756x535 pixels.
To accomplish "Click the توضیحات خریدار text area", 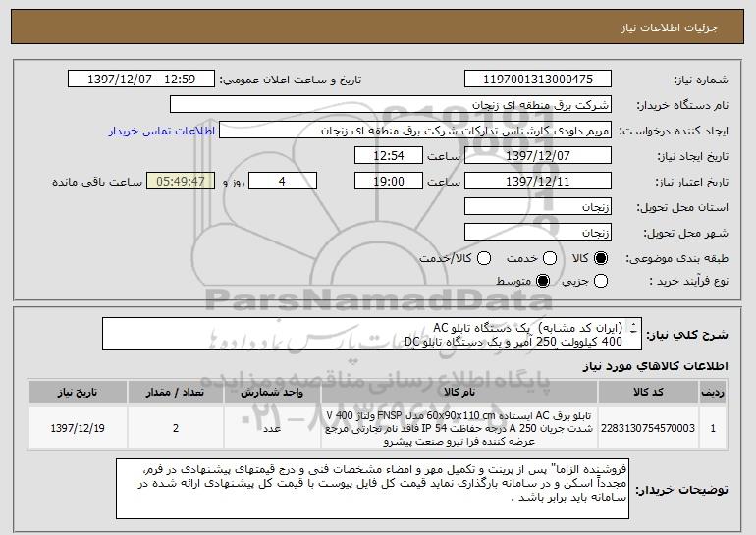I will [x=372, y=489].
